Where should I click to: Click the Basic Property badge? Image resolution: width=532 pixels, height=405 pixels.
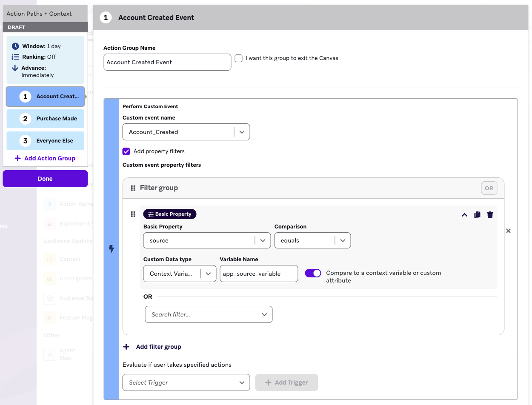pos(170,214)
